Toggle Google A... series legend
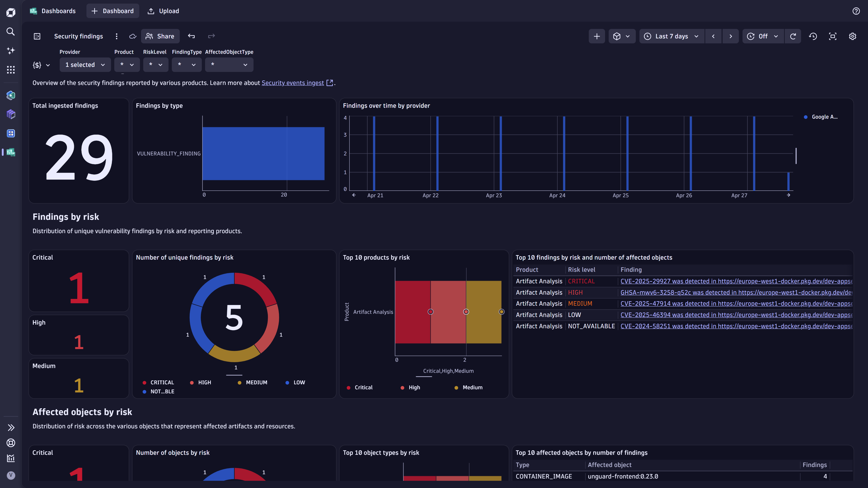Image resolution: width=868 pixels, height=488 pixels. [821, 117]
